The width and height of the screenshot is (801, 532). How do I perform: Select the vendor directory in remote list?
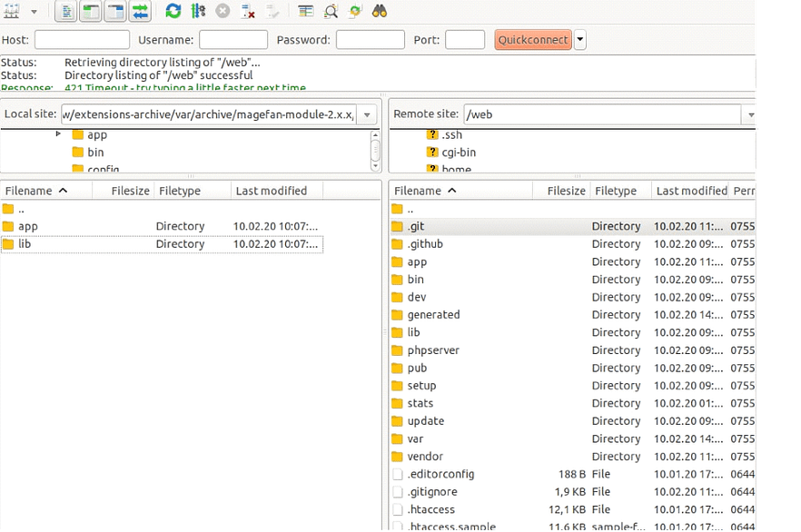(425, 457)
